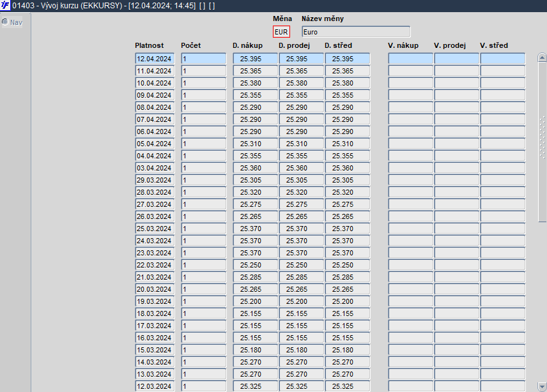
Task: Click D. prodej value for 05.04.2024
Action: coord(302,144)
